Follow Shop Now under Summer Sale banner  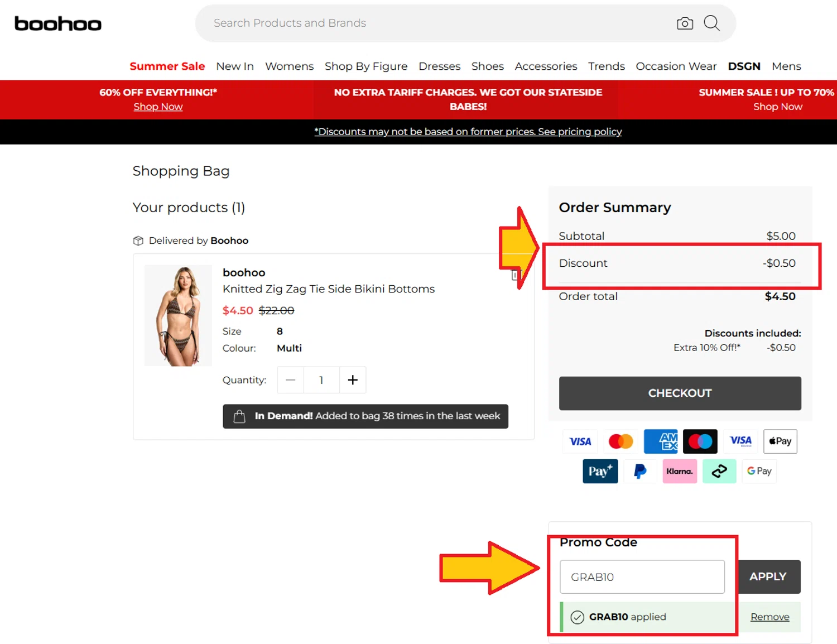click(777, 107)
